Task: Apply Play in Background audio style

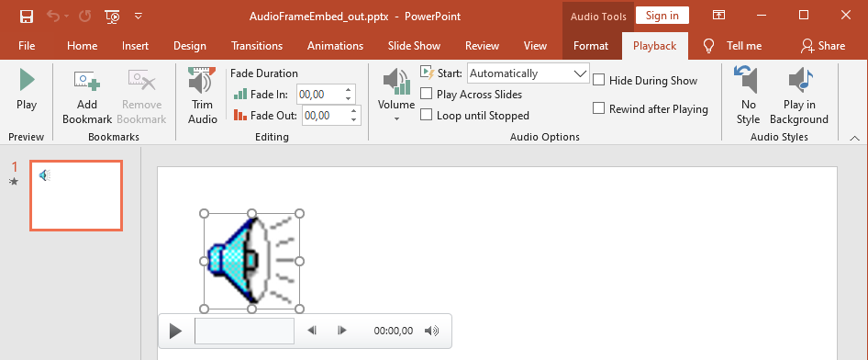Action: [x=799, y=96]
